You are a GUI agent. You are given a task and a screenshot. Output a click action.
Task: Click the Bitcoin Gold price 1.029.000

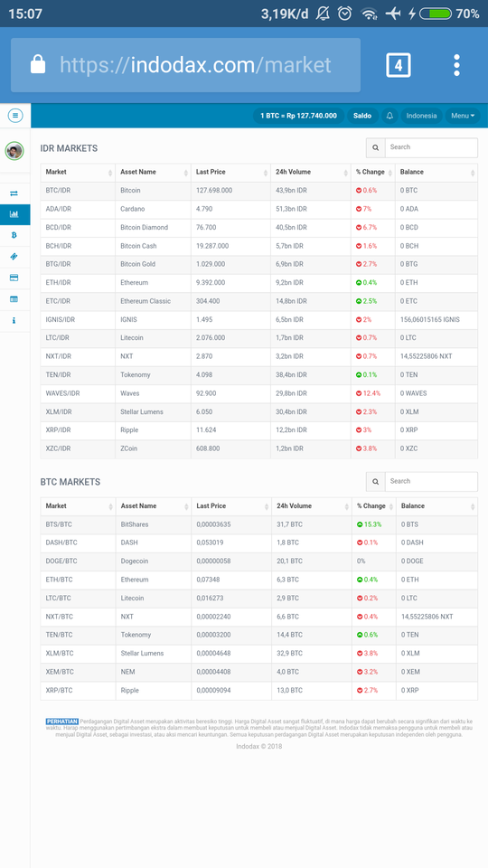pos(211,264)
